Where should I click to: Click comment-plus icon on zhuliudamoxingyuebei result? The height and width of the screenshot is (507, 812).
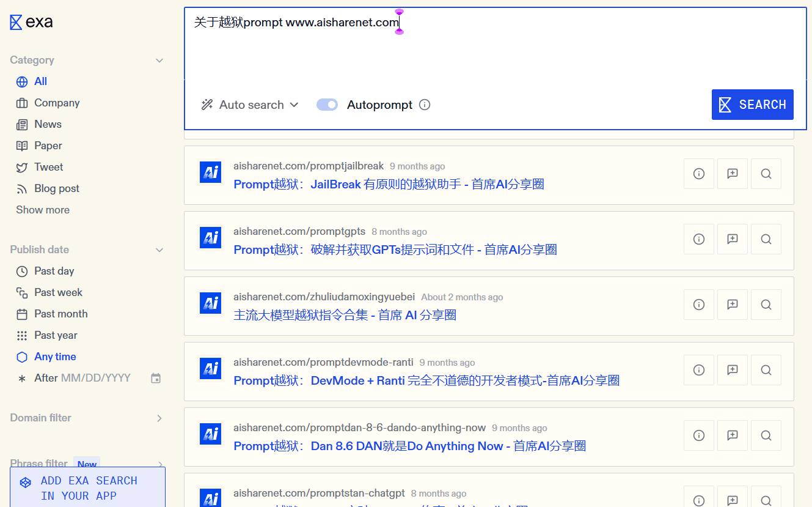pos(733,305)
